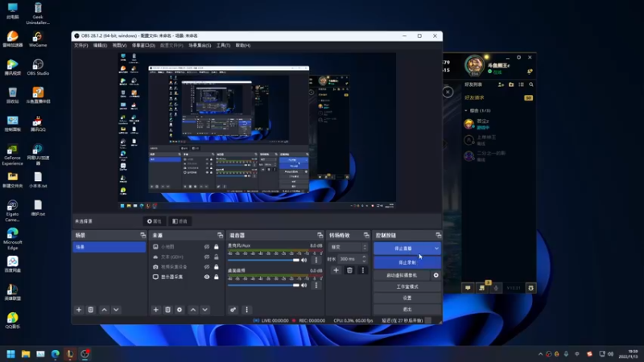Toggle visibility of the 文本 (GDI+) source
The image size is (644, 362).
(207, 257)
